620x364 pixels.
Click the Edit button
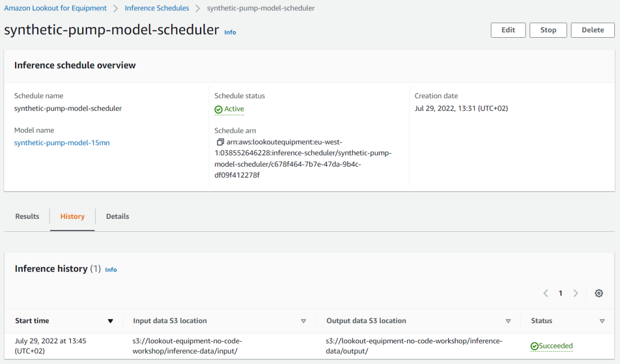coord(508,30)
